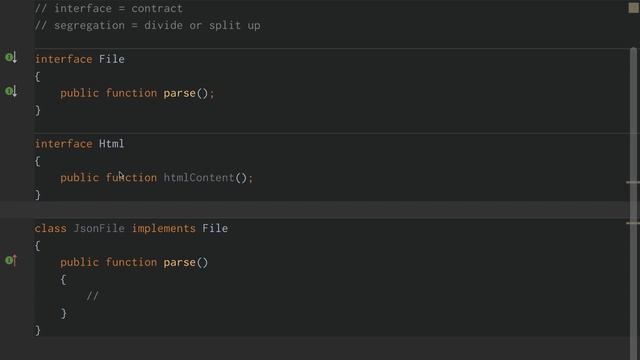640x360 pixels.
Task: Click the comment "// segregation = divide or split up"
Action: point(148,26)
